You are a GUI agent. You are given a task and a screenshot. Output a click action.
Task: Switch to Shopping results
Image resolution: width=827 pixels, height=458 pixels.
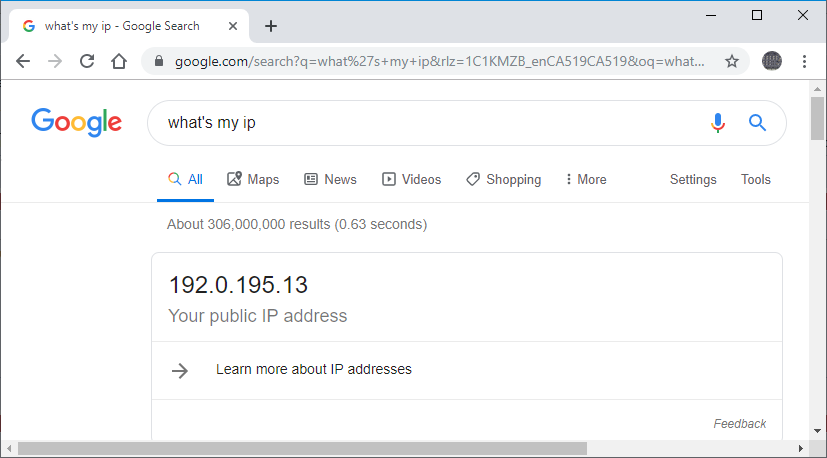(x=504, y=179)
